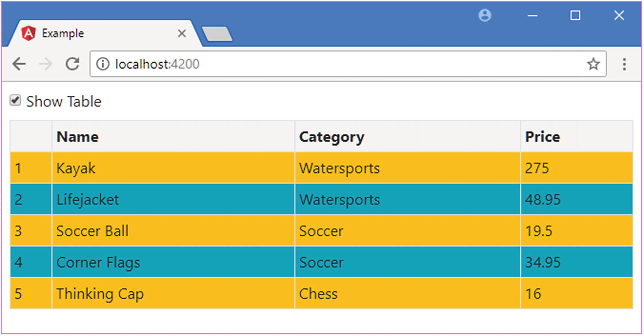Image resolution: width=644 pixels, height=336 pixels.
Task: Reload the page with refresh icon
Action: pyautogui.click(x=72, y=64)
